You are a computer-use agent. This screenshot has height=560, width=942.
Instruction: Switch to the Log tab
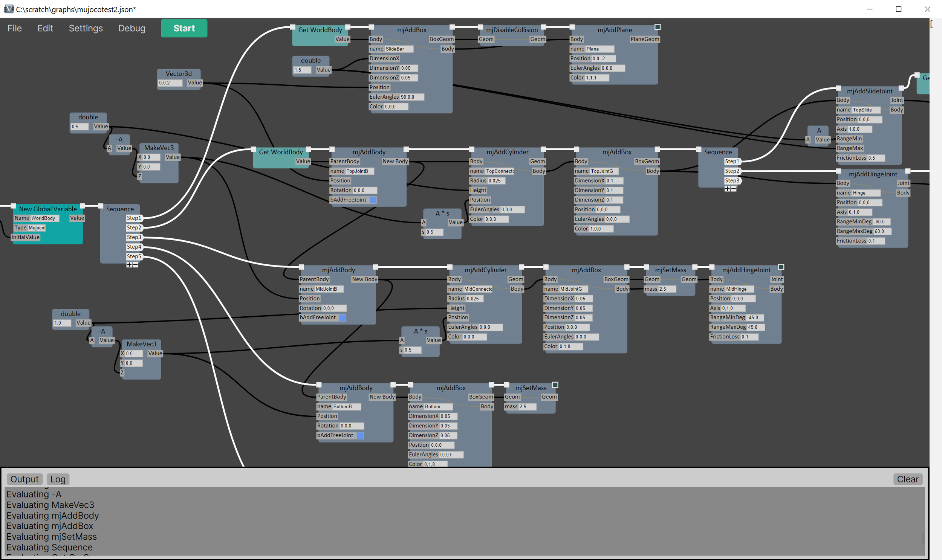(58, 479)
